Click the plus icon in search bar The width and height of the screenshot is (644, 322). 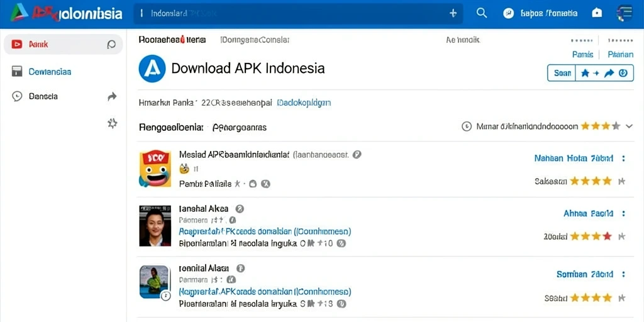(x=453, y=13)
